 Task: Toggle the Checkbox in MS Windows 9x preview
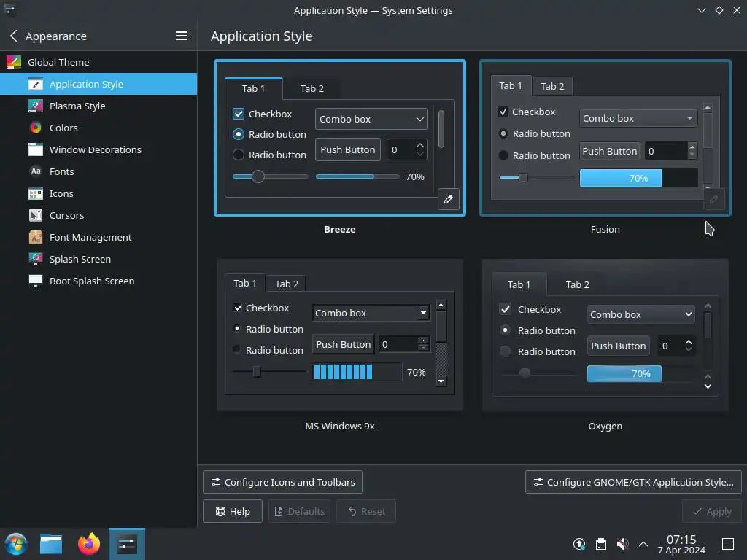click(238, 308)
